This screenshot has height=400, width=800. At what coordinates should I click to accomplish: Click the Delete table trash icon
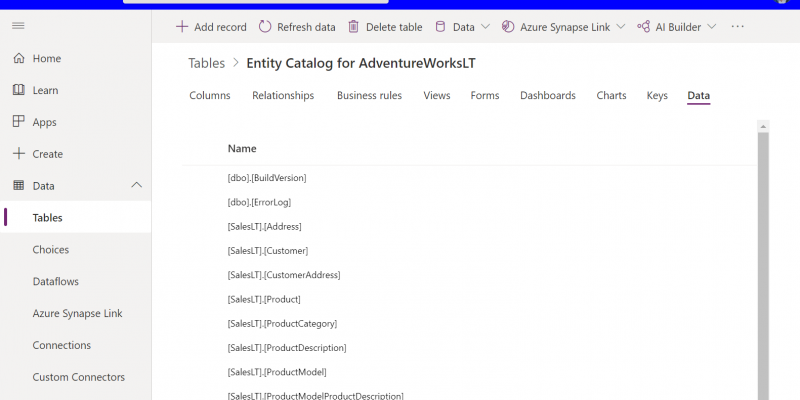pyautogui.click(x=354, y=27)
